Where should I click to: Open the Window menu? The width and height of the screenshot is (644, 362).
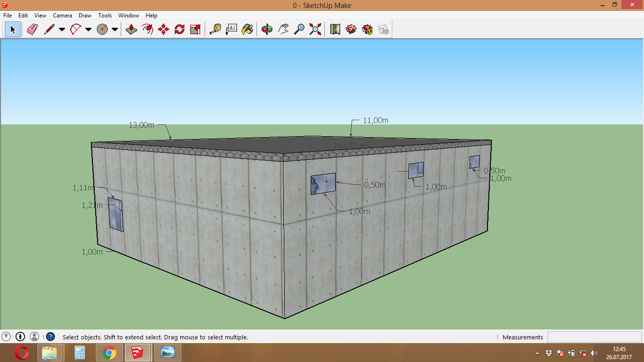click(x=128, y=16)
